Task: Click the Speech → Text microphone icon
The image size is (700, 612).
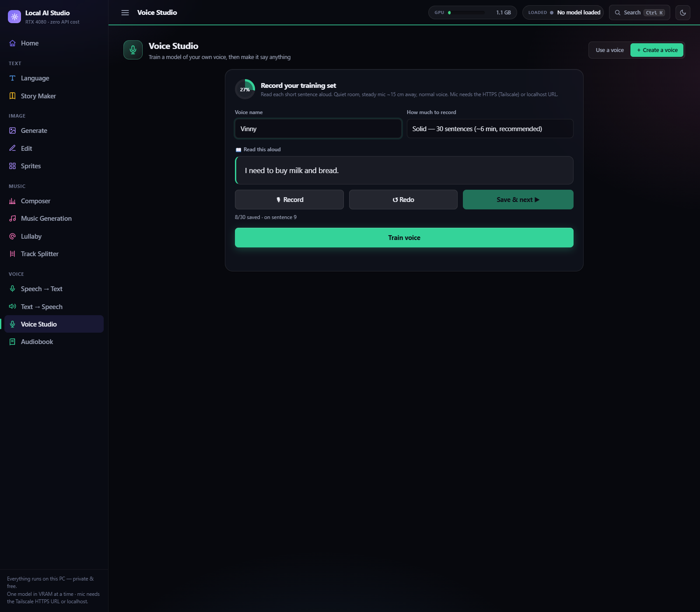Action: 13,289
